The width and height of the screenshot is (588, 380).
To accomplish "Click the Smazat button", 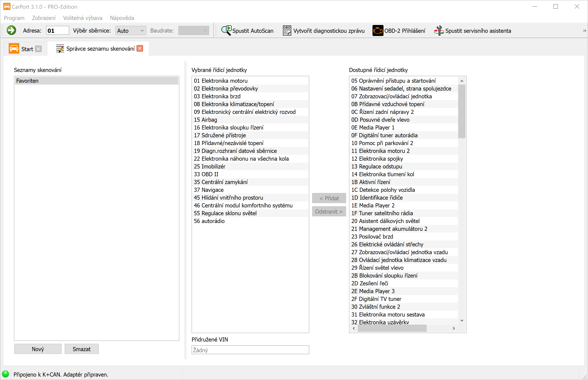I will [81, 349].
